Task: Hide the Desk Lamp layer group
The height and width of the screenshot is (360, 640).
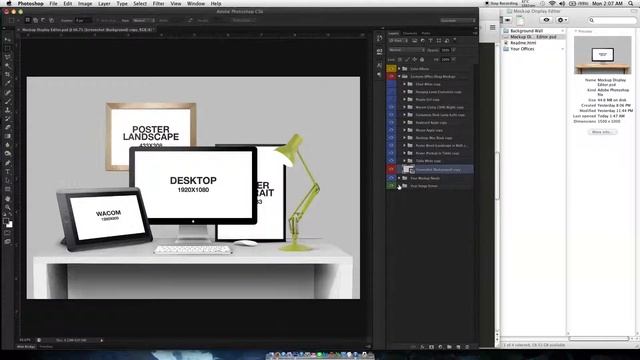Action: click(x=391, y=115)
